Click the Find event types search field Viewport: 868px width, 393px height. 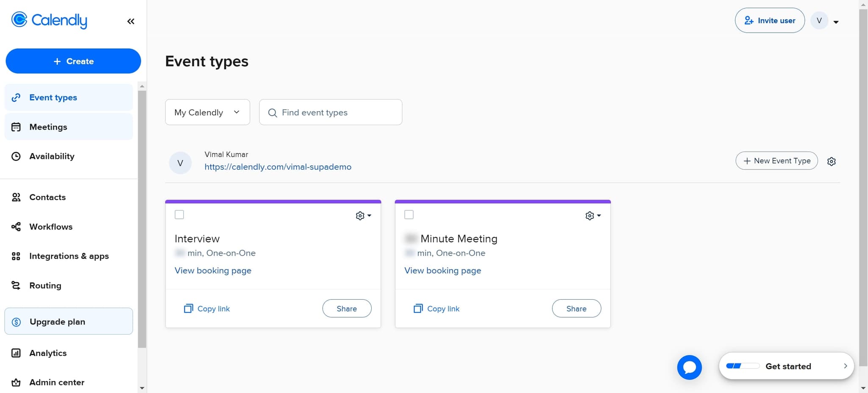pyautogui.click(x=330, y=112)
